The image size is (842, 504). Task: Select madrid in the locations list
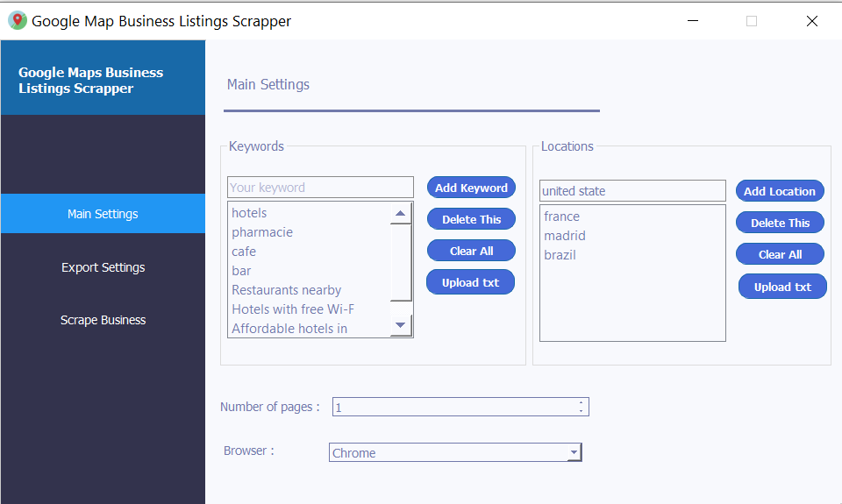click(x=565, y=236)
